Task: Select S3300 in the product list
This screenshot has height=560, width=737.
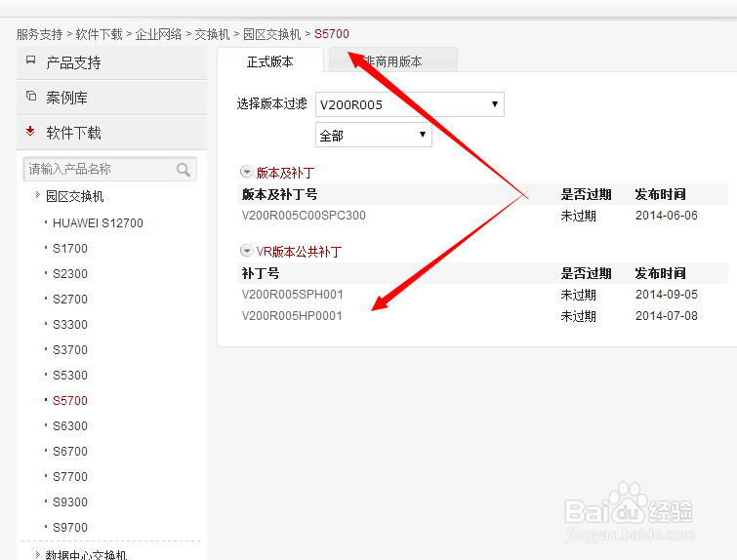Action: 70,324
